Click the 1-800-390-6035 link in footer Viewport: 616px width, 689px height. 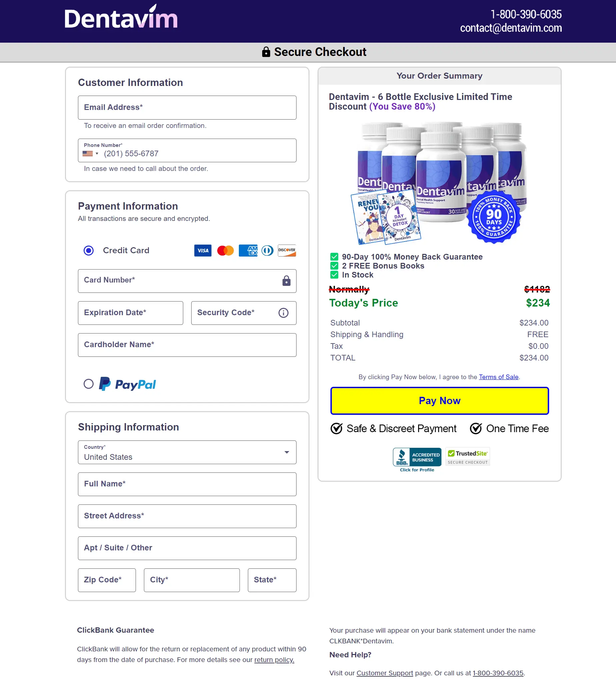coord(498,673)
